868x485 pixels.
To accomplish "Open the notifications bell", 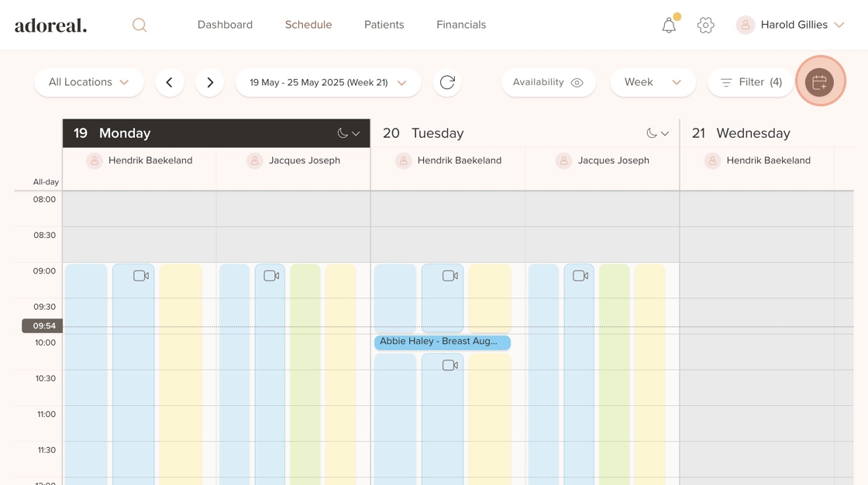I will [669, 26].
